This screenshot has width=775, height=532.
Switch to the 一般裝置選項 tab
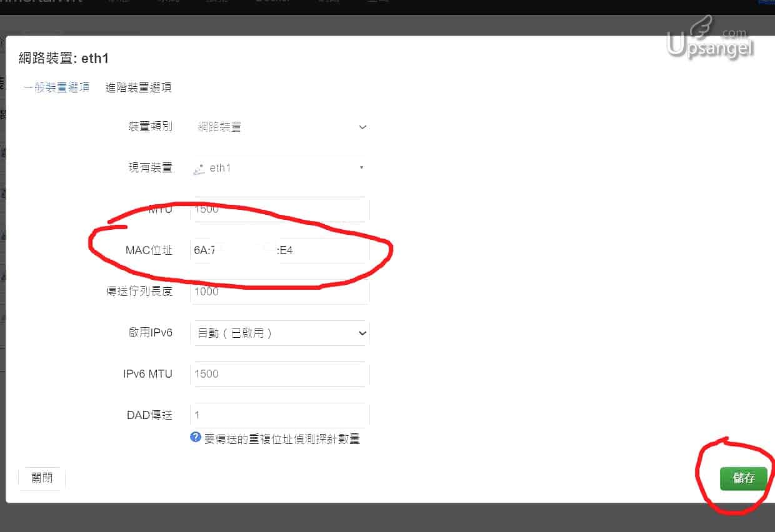(x=57, y=87)
